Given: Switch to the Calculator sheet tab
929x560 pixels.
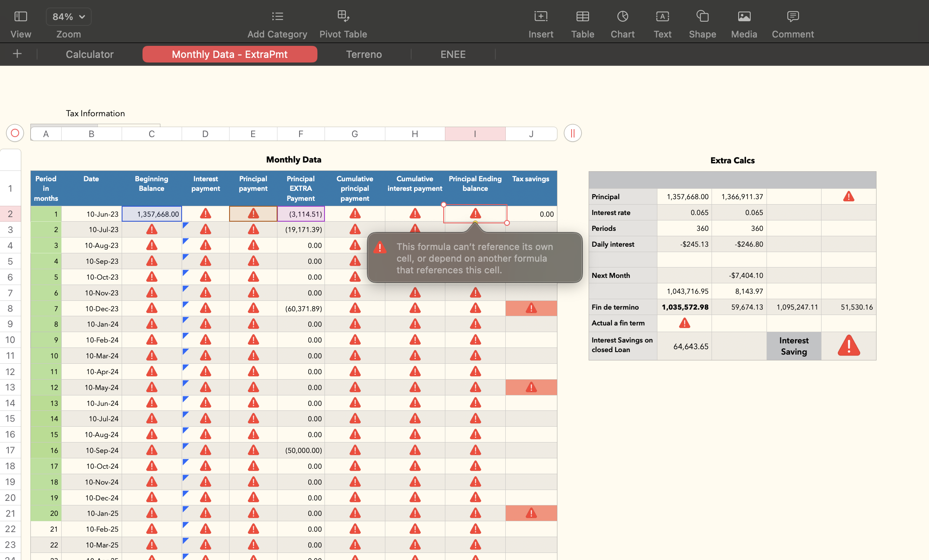Looking at the screenshot, I should tap(90, 54).
